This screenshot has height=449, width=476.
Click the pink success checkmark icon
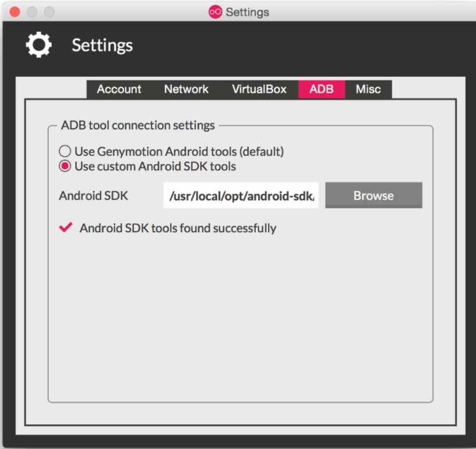66,227
